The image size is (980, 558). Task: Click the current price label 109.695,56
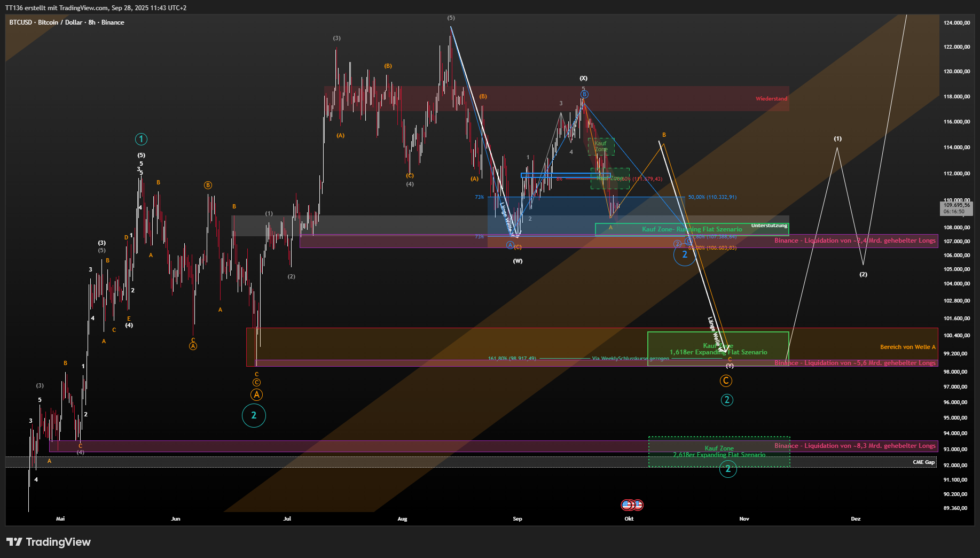(957, 208)
